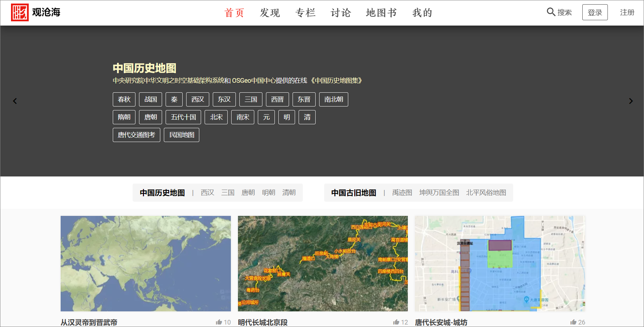Open search via the magnifier icon
Image resolution: width=644 pixels, height=327 pixels.
551,12
